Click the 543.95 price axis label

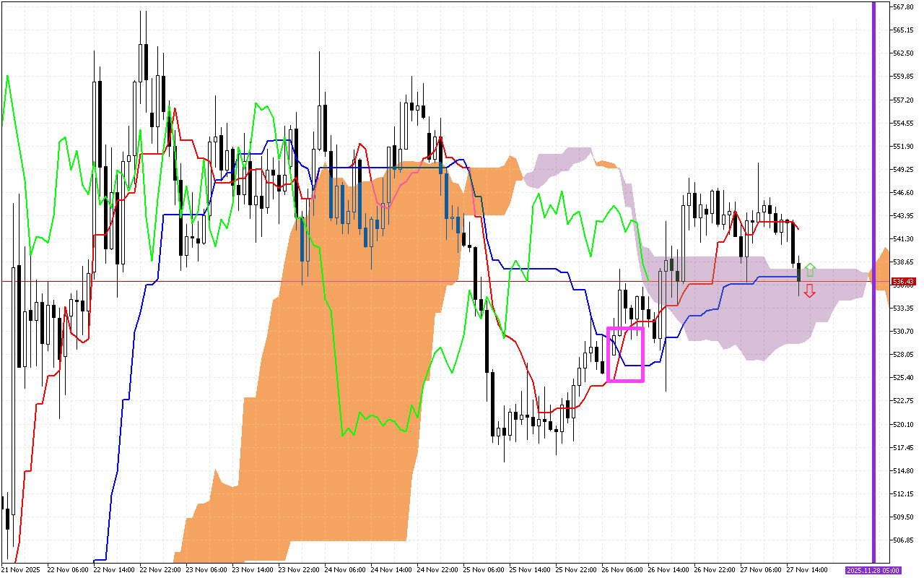(x=904, y=216)
